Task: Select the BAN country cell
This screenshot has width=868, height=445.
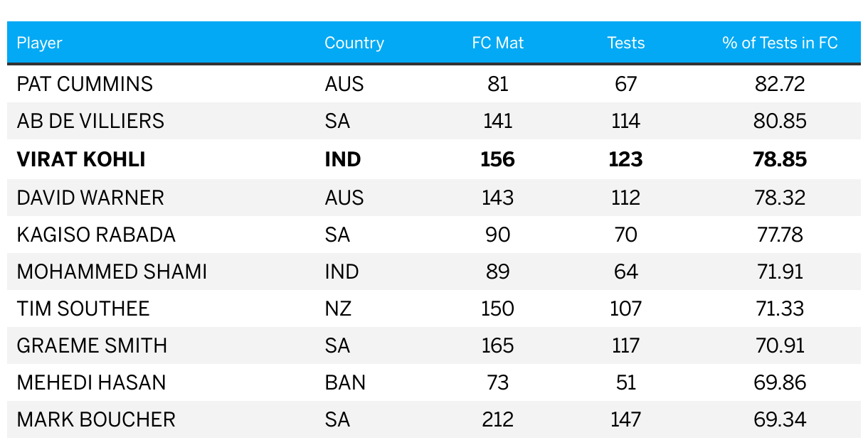Action: [345, 382]
